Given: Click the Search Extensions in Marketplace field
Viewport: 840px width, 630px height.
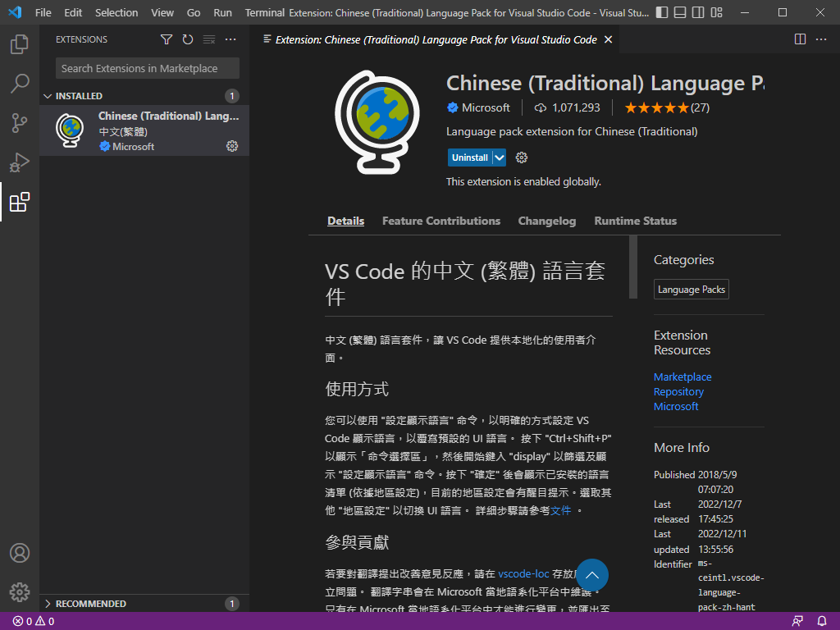Looking at the screenshot, I should tap(148, 69).
